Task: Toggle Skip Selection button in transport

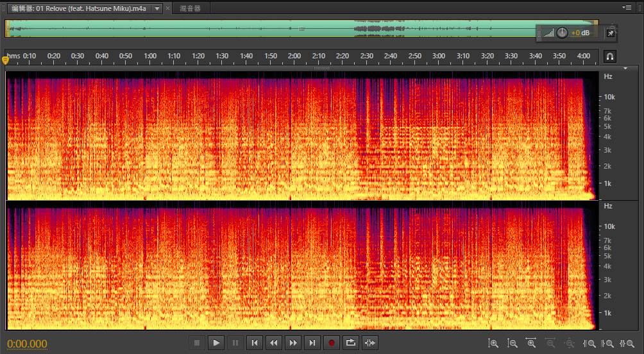Action: click(x=370, y=343)
